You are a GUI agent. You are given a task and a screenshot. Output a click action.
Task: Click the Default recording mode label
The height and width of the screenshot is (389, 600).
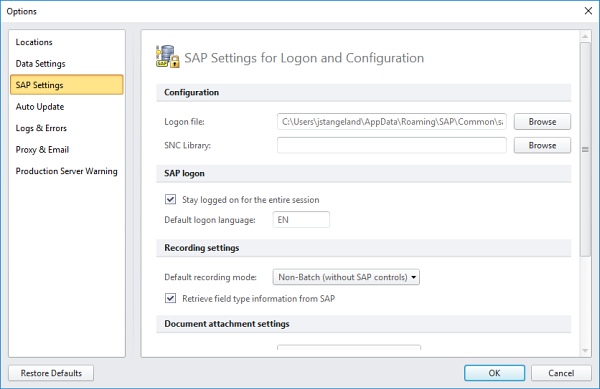pos(210,277)
